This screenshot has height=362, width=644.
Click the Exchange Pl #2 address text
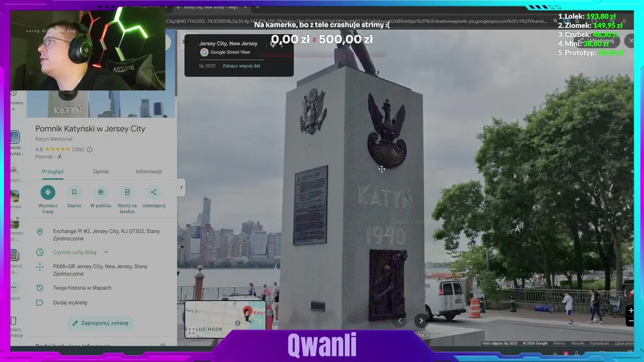tap(107, 235)
